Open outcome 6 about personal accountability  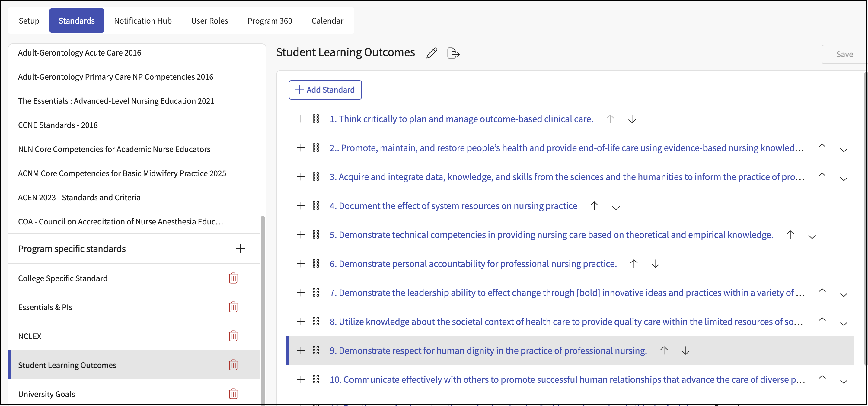coord(473,264)
